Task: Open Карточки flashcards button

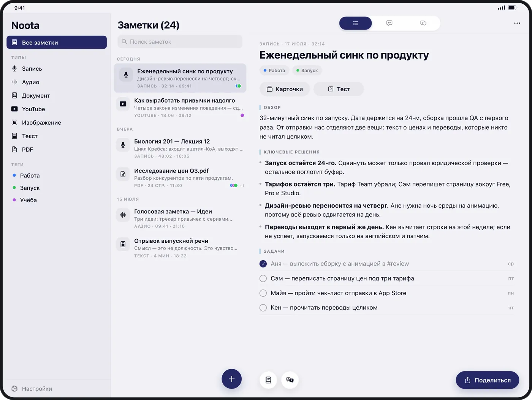Action: coord(285,89)
